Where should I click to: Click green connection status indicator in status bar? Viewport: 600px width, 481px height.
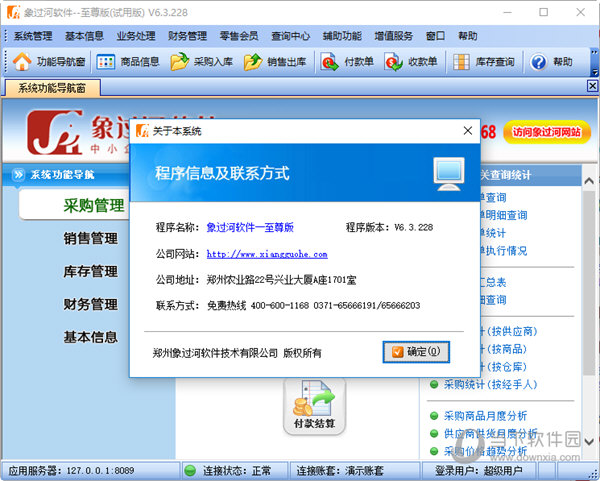tap(190, 470)
